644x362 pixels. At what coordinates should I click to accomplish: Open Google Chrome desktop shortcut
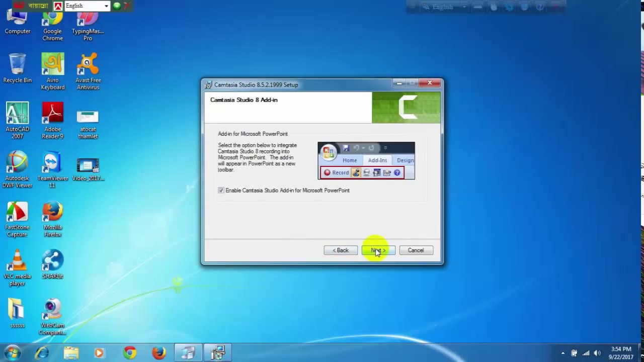click(x=52, y=26)
